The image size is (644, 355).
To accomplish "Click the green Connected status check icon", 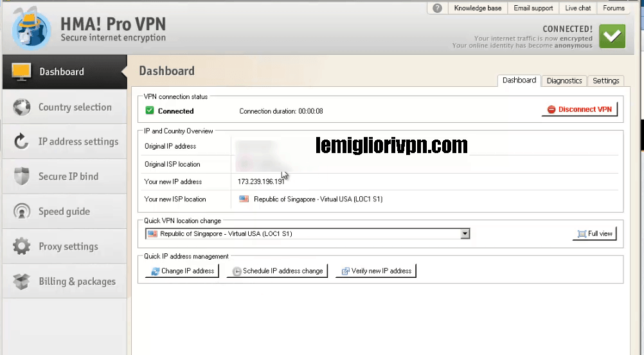I will 150,111.
